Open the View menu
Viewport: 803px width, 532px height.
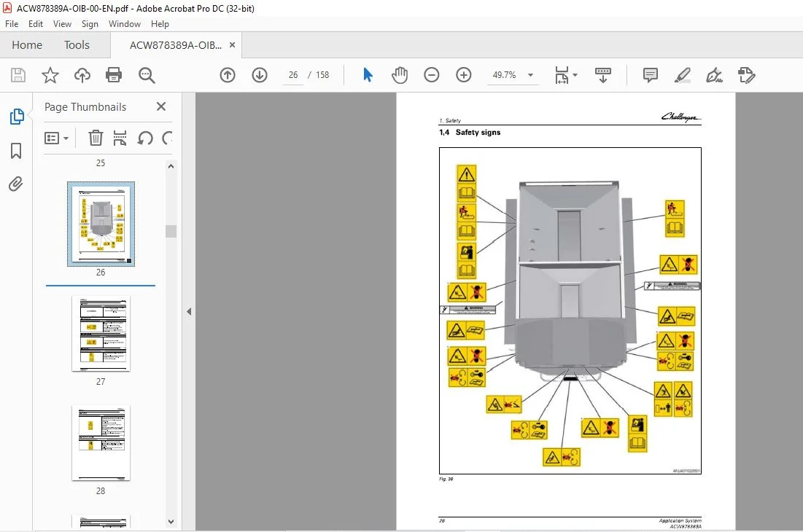tap(62, 24)
